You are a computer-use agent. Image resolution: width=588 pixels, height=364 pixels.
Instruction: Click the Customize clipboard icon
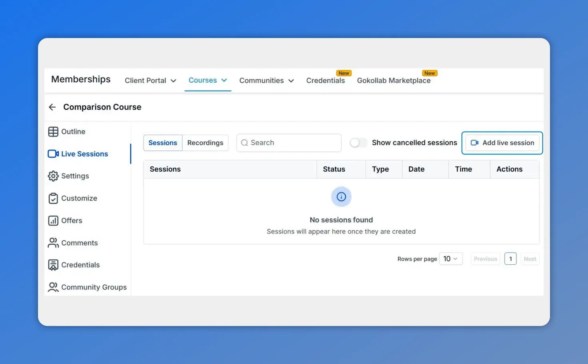pyautogui.click(x=54, y=198)
